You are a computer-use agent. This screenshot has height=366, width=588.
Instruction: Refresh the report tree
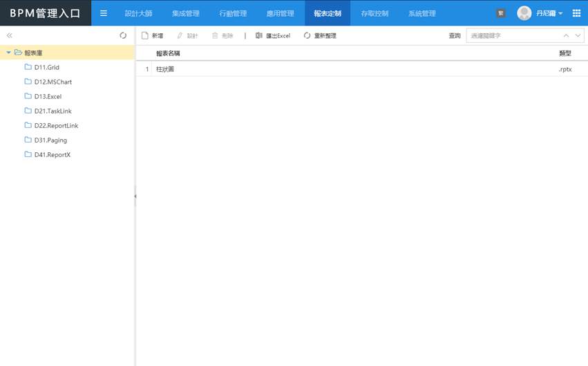point(123,35)
